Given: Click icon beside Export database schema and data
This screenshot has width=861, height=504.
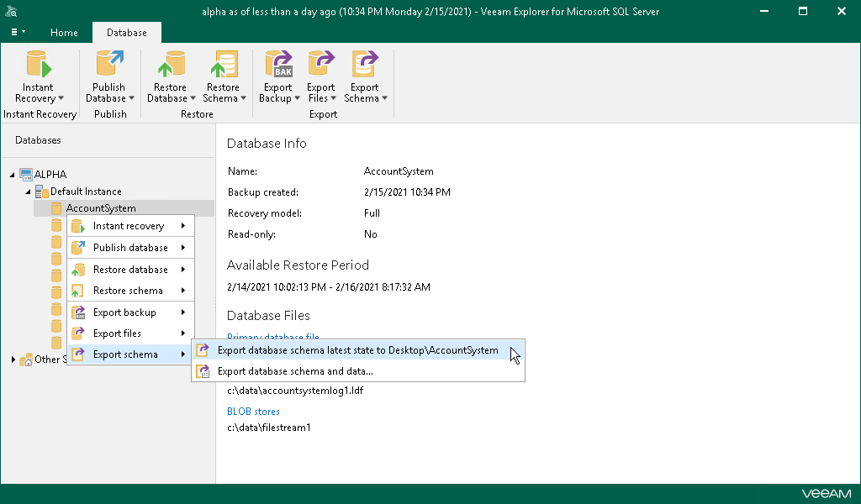Looking at the screenshot, I should (x=203, y=371).
